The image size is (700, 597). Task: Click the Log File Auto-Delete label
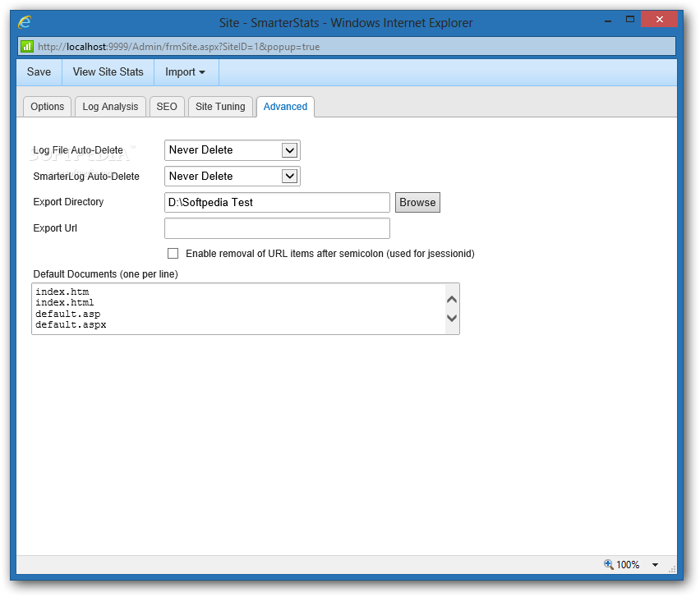[x=78, y=150]
